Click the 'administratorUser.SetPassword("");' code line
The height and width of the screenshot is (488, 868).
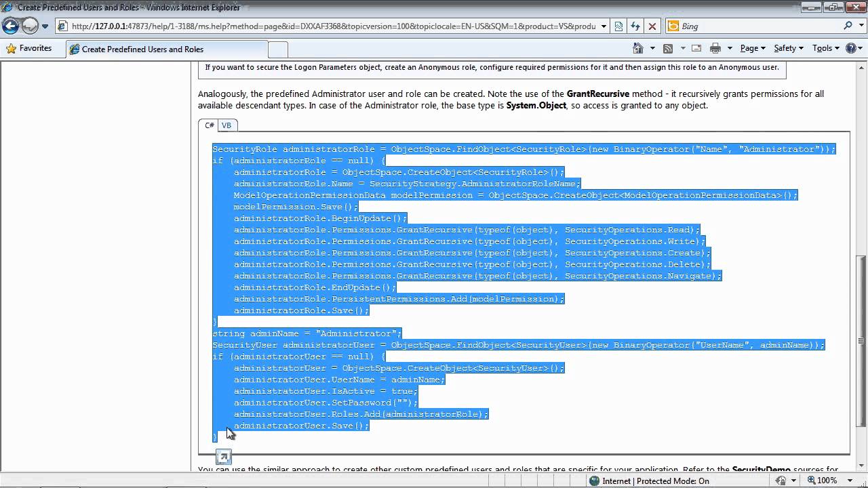click(x=325, y=403)
